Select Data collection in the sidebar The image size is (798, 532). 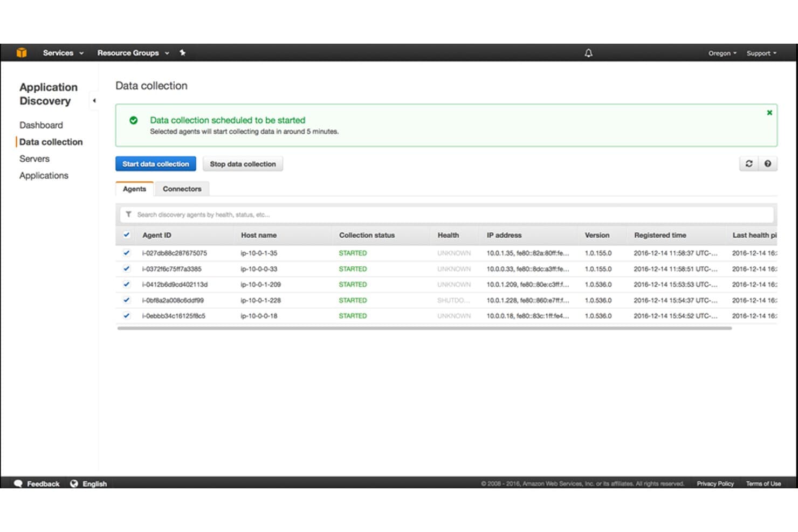coord(51,142)
